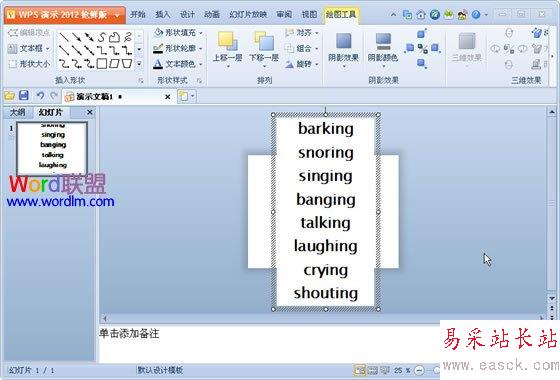Open the WPS 演示 application menu
Screen dimensions: 560x380
tap(65, 15)
